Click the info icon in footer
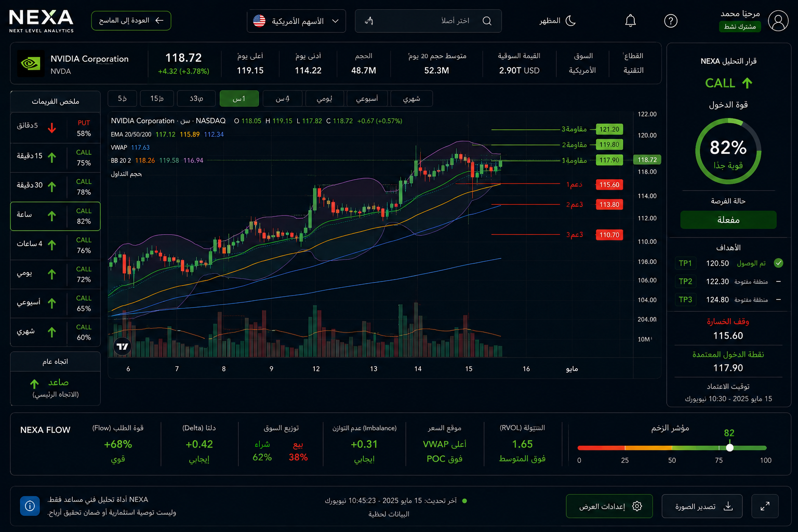Image resolution: width=798 pixels, height=532 pixels. coord(30,506)
